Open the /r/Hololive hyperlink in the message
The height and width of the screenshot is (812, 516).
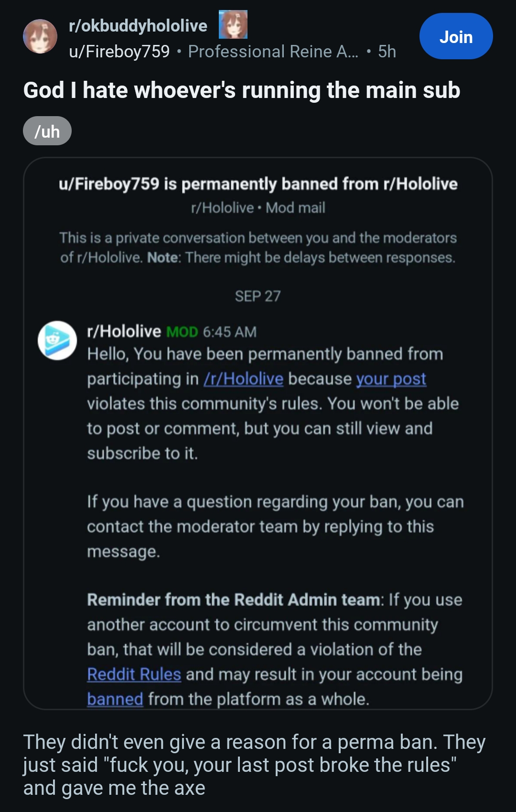click(x=244, y=379)
